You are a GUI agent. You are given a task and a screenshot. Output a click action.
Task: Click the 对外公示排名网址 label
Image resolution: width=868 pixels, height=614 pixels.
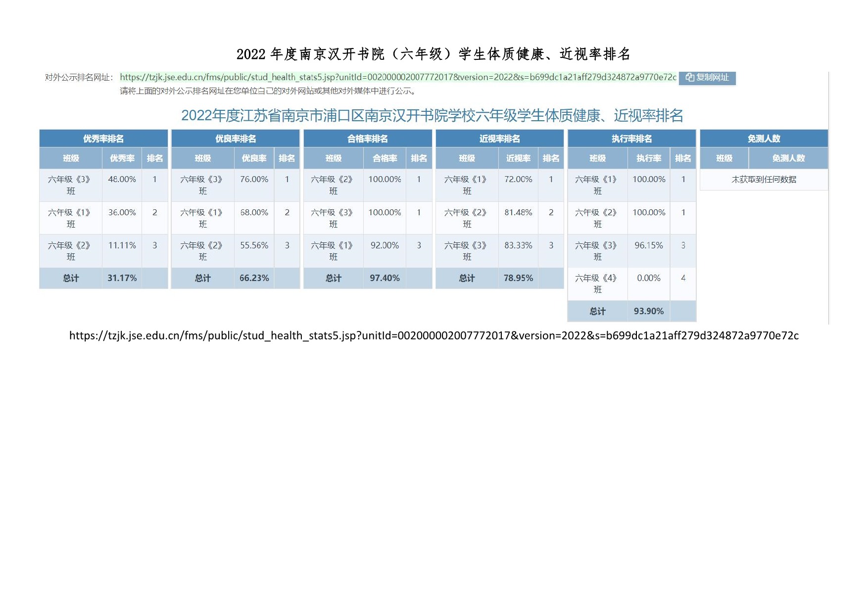click(79, 77)
